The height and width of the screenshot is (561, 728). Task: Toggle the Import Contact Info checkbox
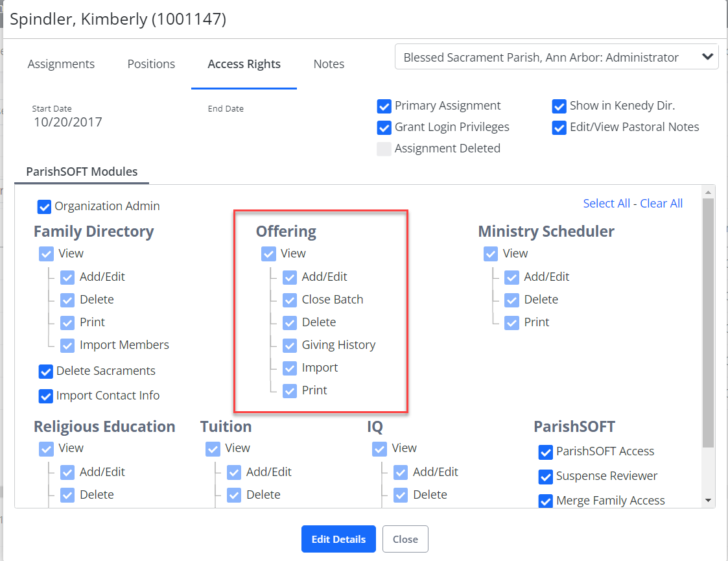coord(45,396)
